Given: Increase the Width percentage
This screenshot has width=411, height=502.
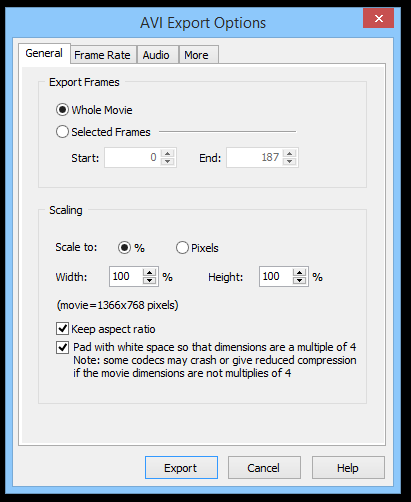Looking at the screenshot, I should point(149,272).
